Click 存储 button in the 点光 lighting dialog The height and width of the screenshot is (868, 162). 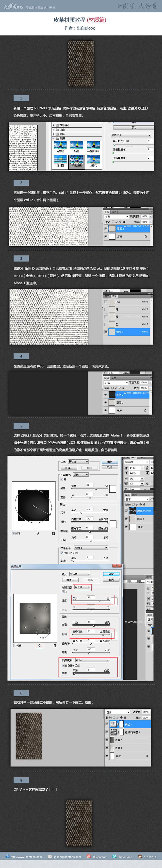69,468
